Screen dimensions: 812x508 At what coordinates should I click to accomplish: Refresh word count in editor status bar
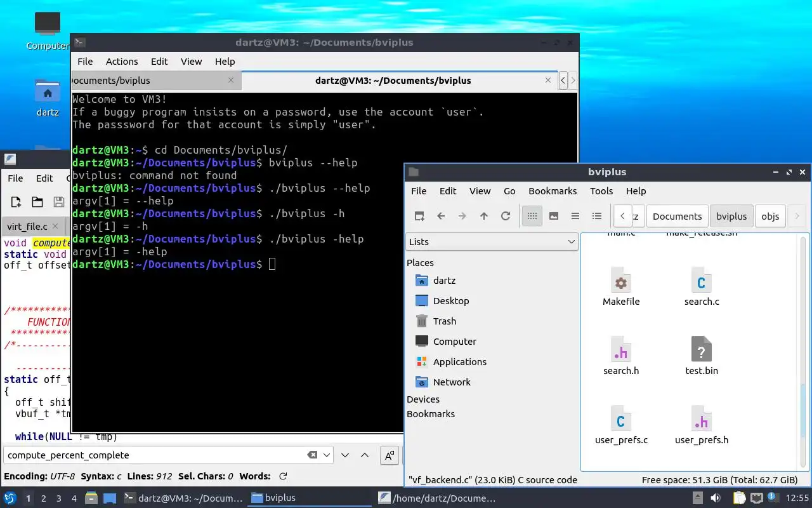click(283, 476)
